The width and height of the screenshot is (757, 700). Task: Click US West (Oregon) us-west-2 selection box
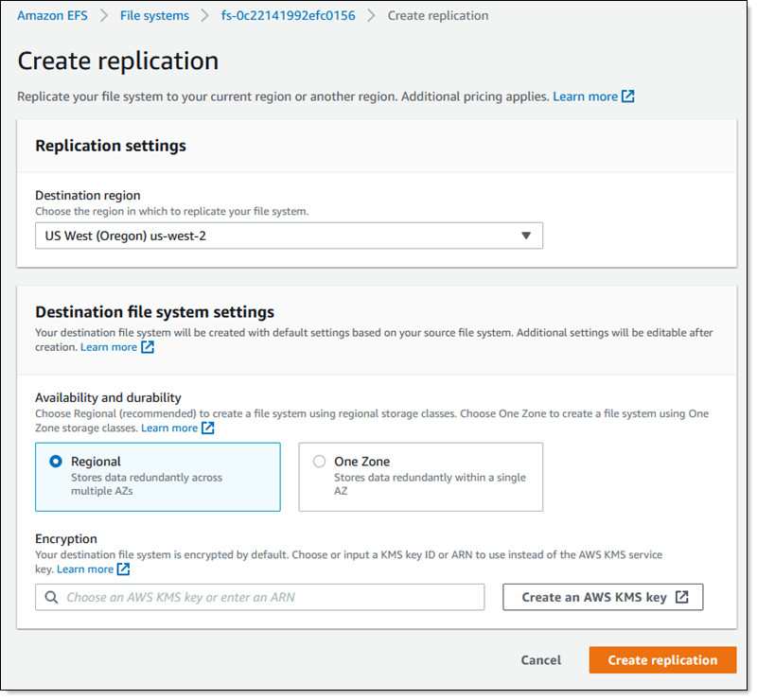290,236
